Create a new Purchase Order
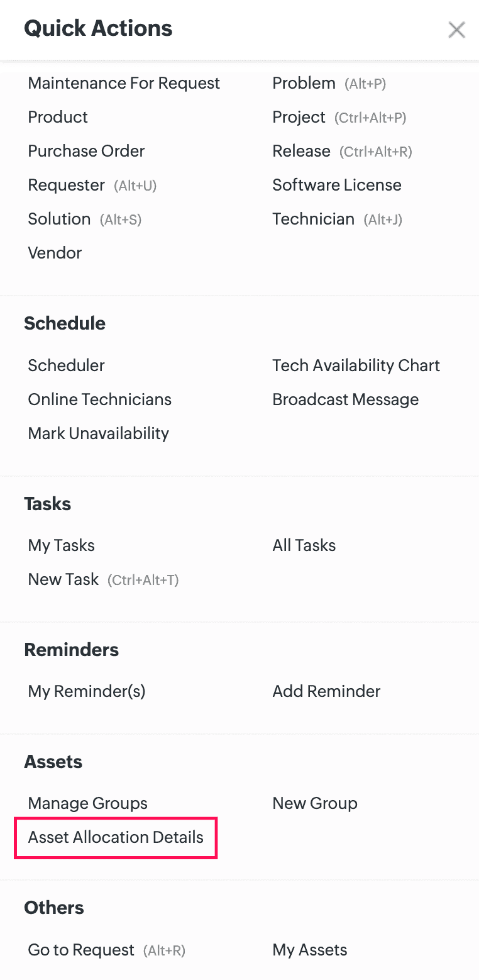This screenshot has height=980, width=479. click(x=86, y=152)
